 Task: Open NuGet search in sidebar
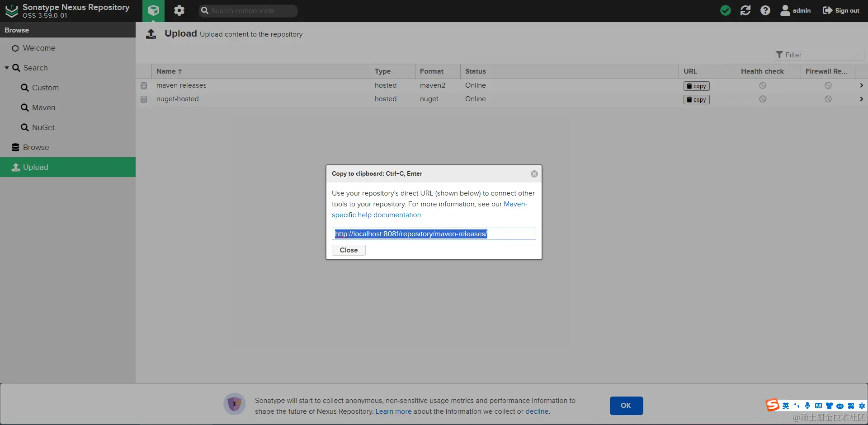[43, 127]
